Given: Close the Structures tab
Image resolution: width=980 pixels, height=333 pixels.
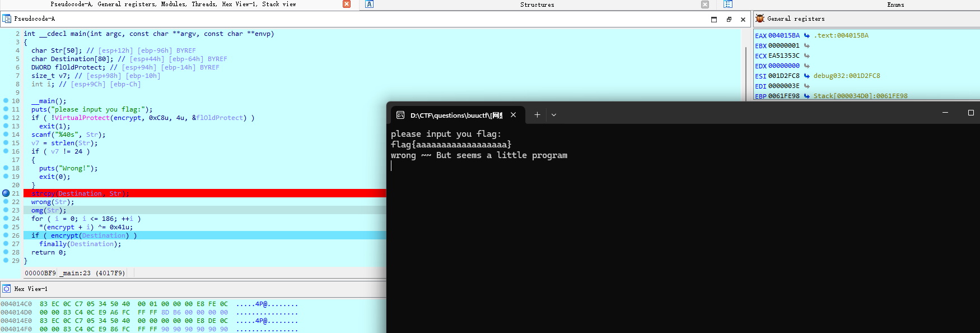Looking at the screenshot, I should (x=705, y=4).
